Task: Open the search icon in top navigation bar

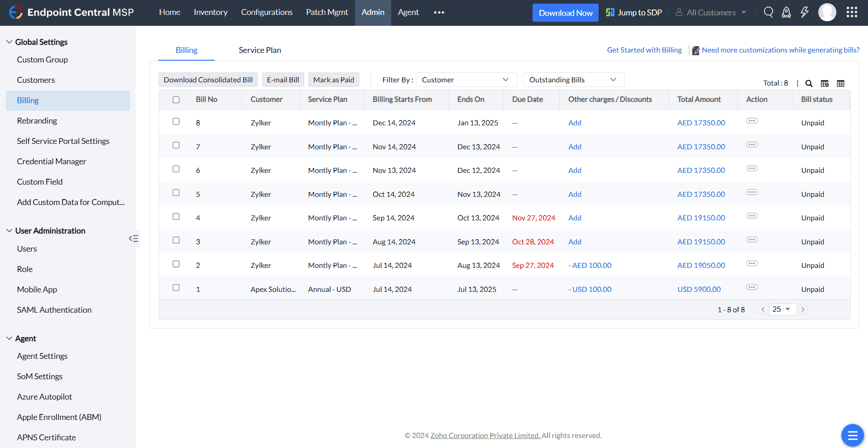Action: 768,12
